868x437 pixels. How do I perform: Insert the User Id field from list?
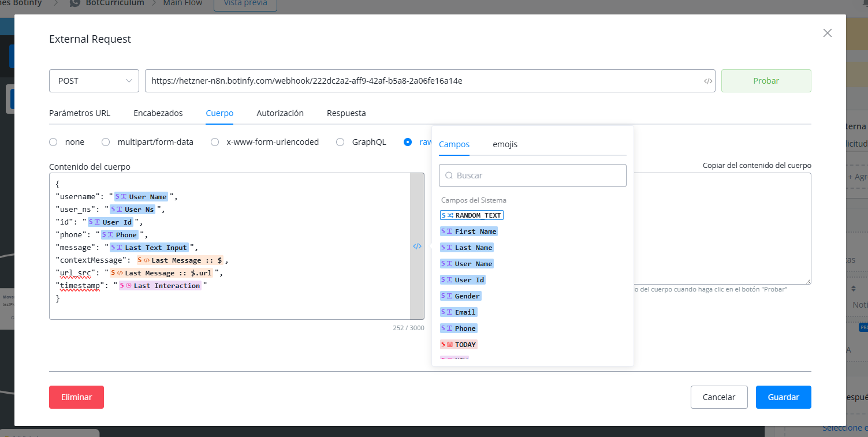coord(463,280)
